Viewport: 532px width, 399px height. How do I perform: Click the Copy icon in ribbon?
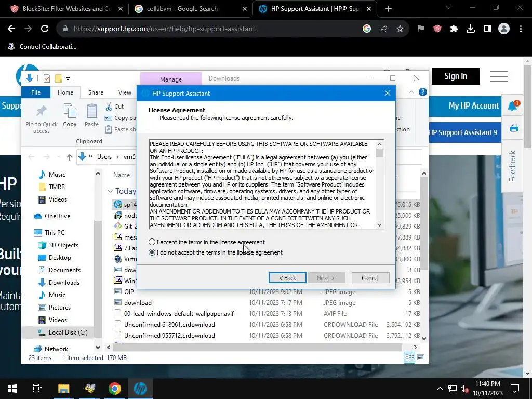click(70, 111)
